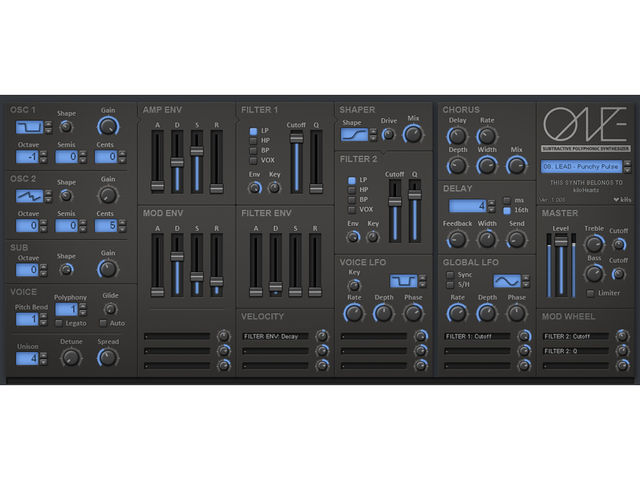Screen dimensions: 640x480
Task: Click the OSC 2 Cents stepper arrows
Action: pos(122,226)
